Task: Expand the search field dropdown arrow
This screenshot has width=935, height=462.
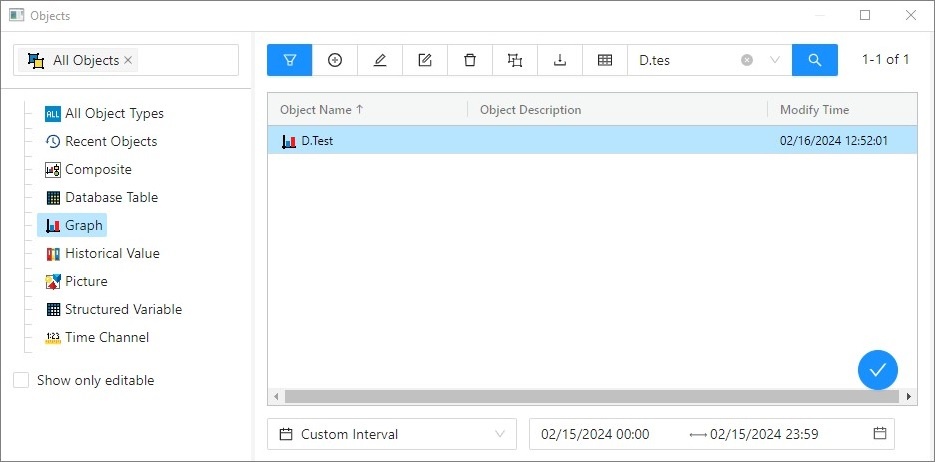Action: coord(775,60)
